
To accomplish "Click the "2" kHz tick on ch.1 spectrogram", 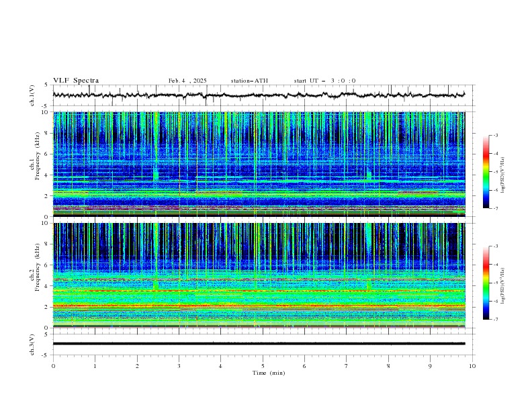I will (x=47, y=196).
